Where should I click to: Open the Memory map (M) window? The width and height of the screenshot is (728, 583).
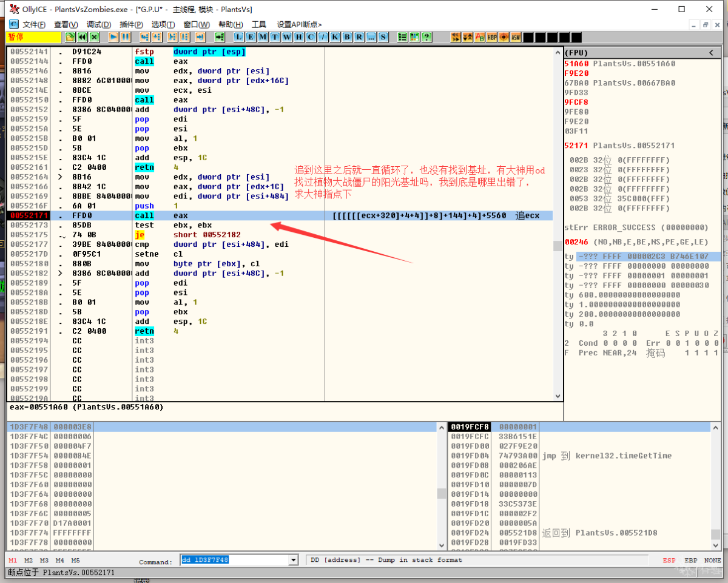click(x=262, y=37)
